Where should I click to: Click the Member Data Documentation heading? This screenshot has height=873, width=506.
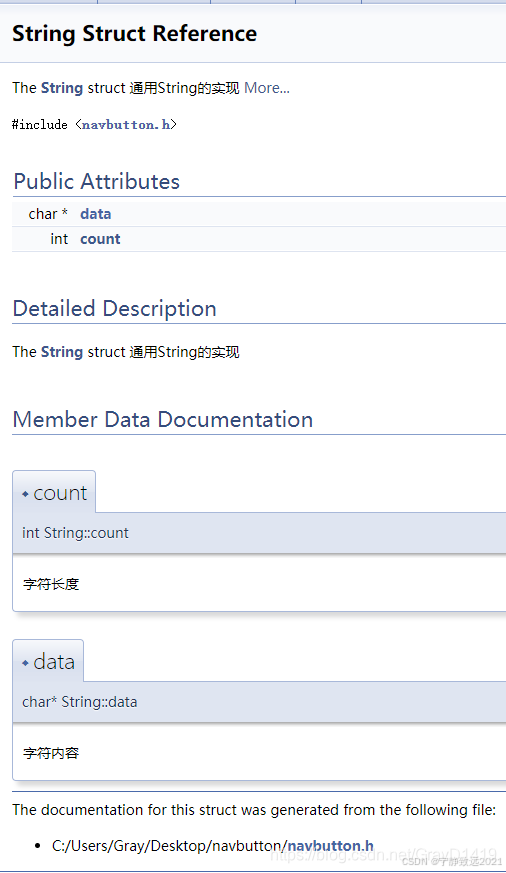[x=163, y=419]
